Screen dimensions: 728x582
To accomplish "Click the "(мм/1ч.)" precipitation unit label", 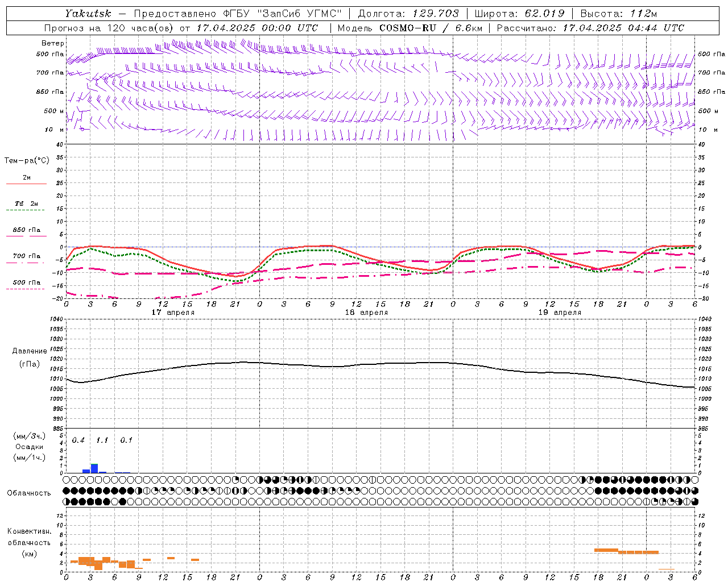I will coord(30,457).
